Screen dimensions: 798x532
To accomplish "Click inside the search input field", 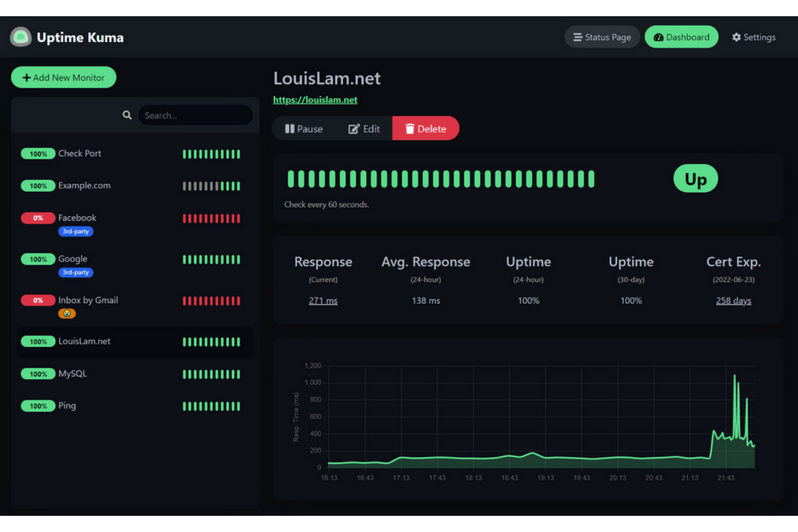I will pyautogui.click(x=194, y=115).
